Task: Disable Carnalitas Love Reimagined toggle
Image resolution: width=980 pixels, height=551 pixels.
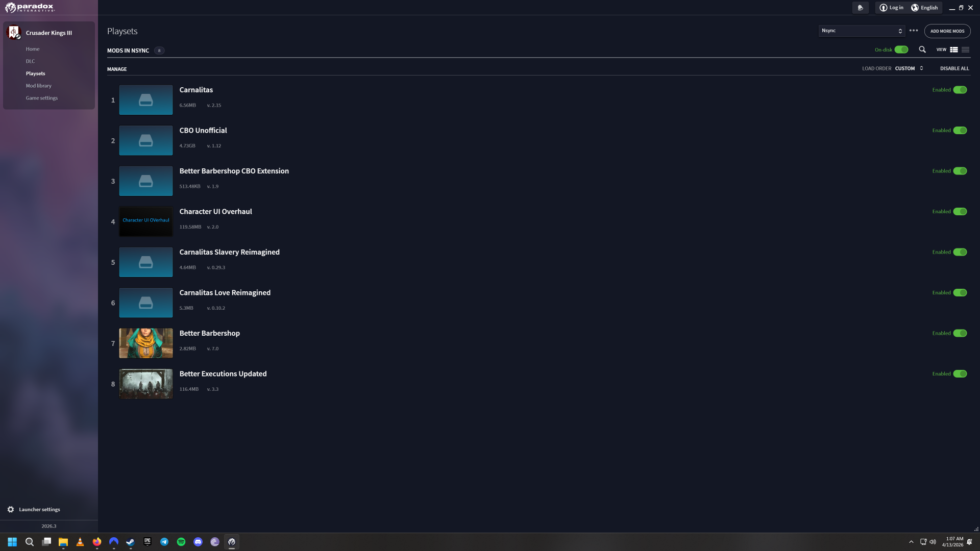Action: point(960,293)
